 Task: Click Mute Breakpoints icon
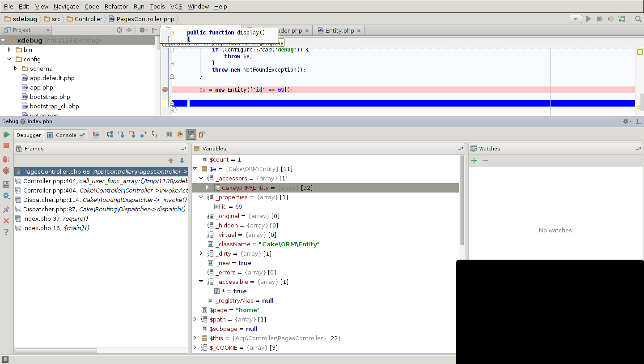(6, 171)
